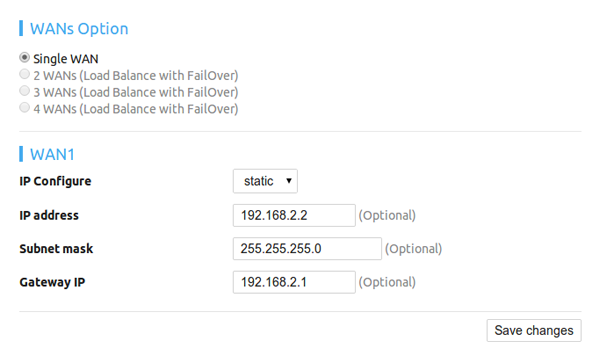600x361 pixels.
Task: Select the Single WAN radio button
Action: [x=24, y=58]
